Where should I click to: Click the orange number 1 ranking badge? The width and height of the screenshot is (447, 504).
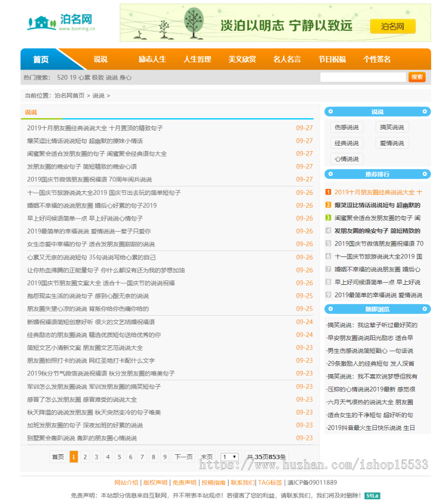[328, 191]
